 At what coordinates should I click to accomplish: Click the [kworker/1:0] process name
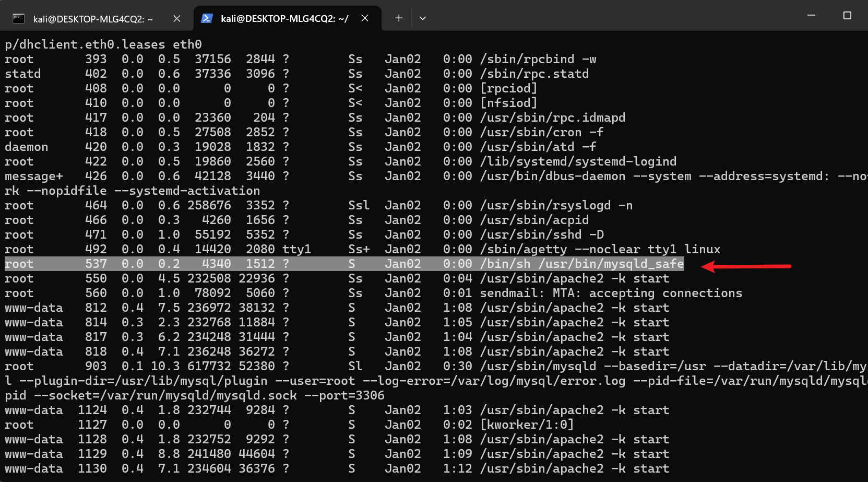[x=527, y=425]
